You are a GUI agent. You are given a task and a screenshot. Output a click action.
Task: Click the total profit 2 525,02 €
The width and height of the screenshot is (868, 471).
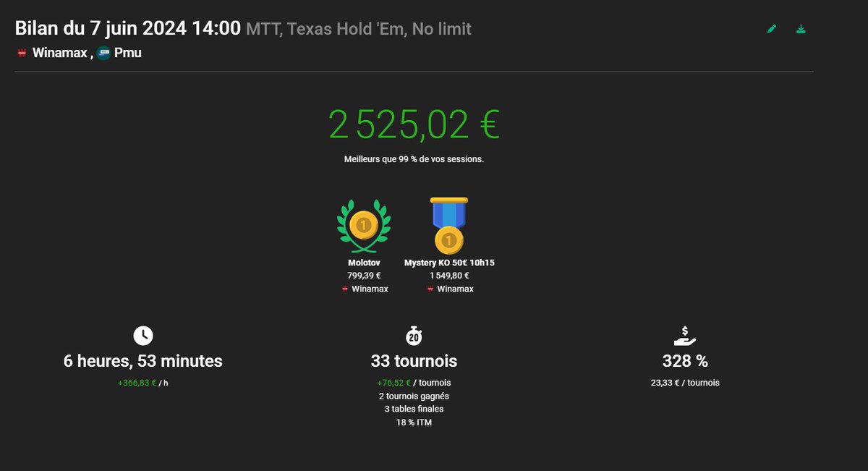(x=414, y=124)
